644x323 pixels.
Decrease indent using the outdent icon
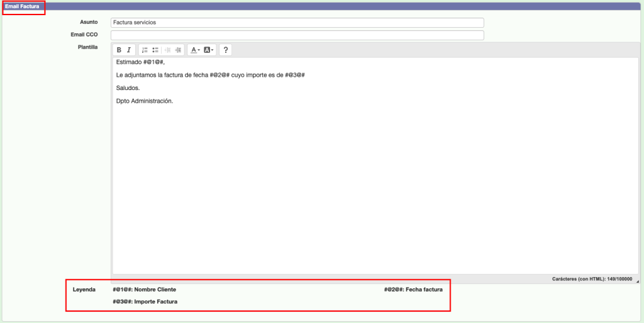pos(168,50)
